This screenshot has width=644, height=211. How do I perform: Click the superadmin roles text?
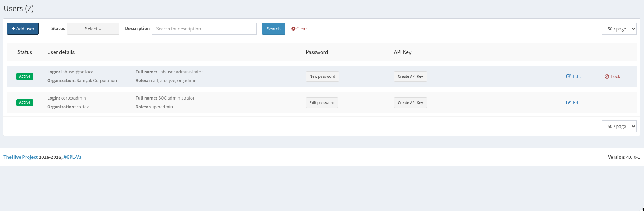point(161,107)
